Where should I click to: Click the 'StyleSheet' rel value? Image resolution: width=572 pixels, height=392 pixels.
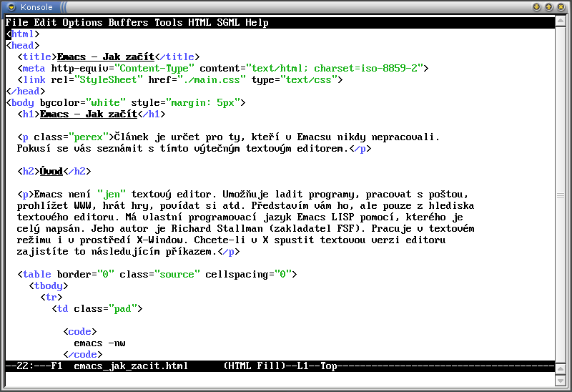pos(109,79)
